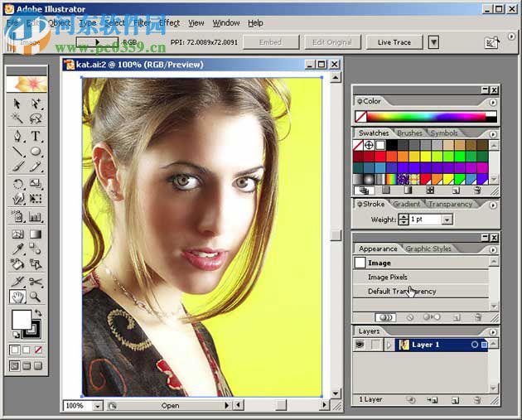Select the Paintbrush tool
Image resolution: width=522 pixels, height=420 pixels.
click(17, 167)
